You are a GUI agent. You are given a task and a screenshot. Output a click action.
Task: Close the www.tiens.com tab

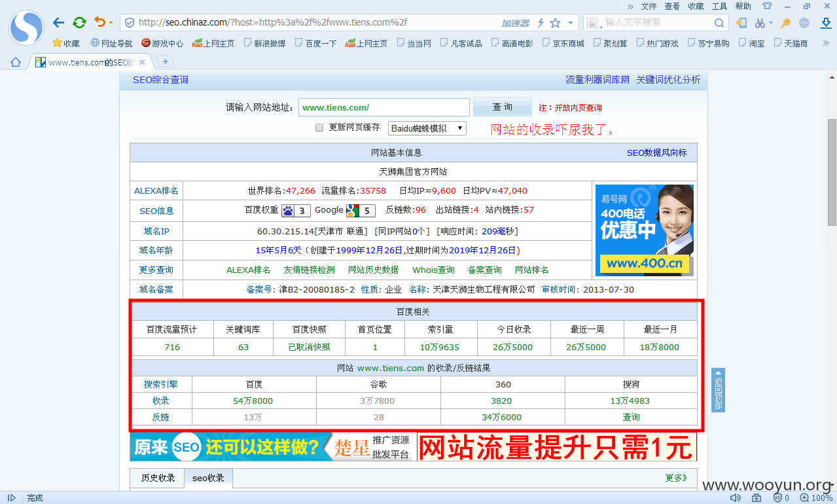click(142, 62)
